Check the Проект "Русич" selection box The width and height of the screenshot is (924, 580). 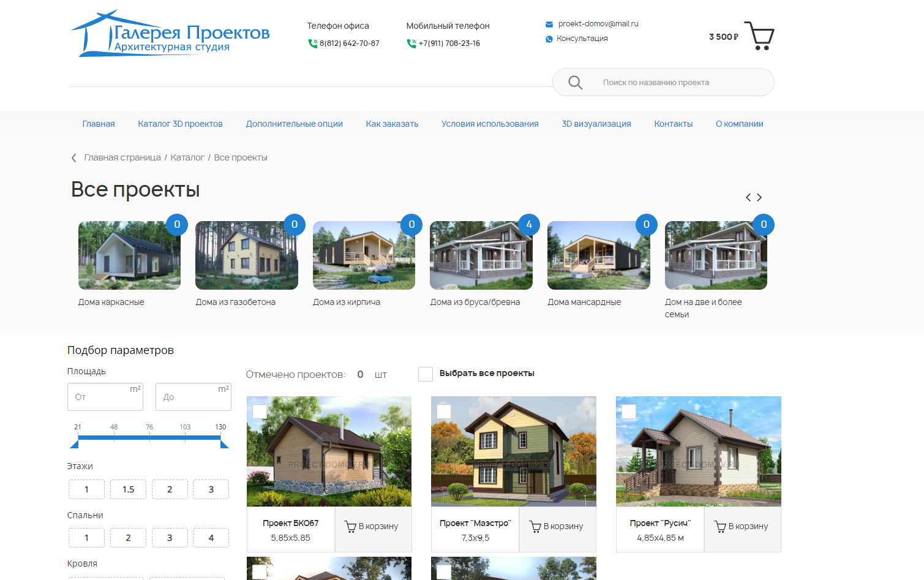point(629,412)
